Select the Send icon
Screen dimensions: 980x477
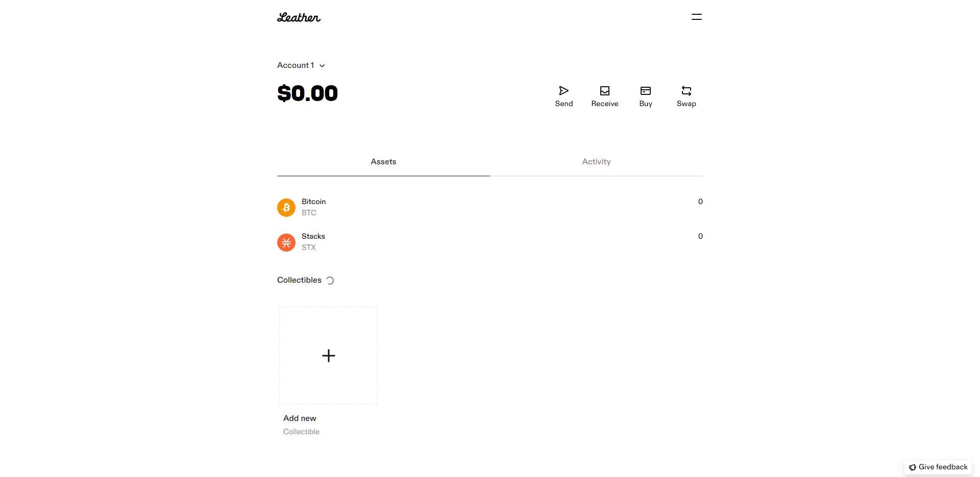563,90
